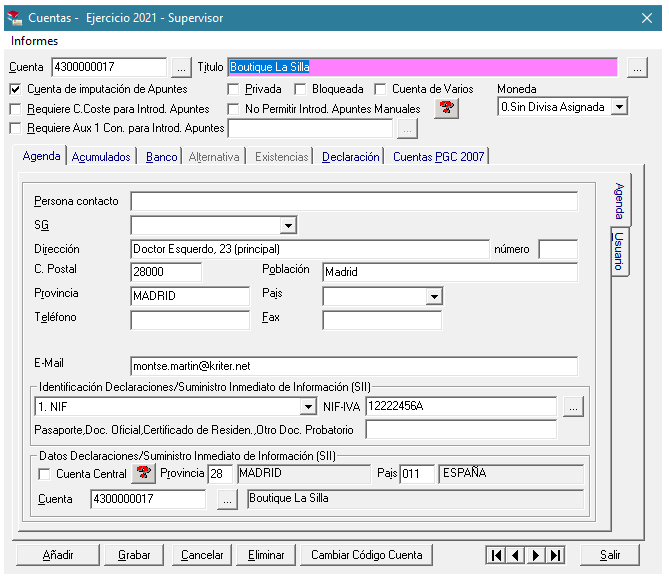Screen dimensions: 669x578
Task: Go to the next record arrow
Action: 535,555
